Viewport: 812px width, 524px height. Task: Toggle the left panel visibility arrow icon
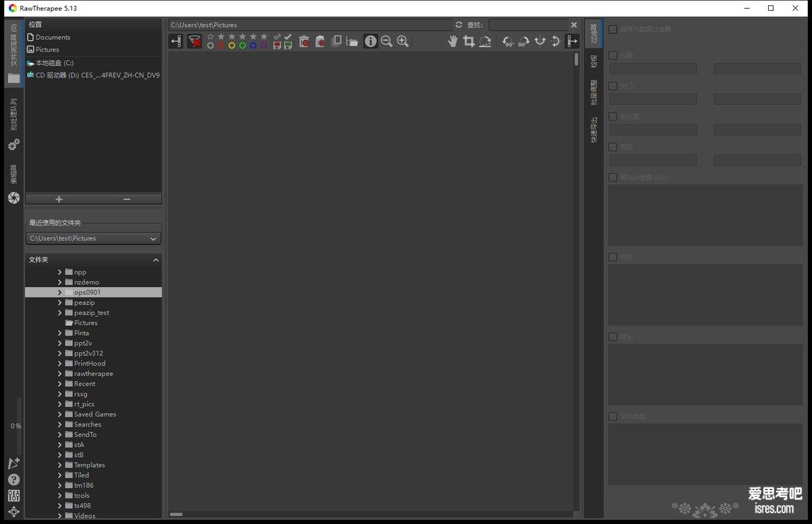[x=176, y=41]
